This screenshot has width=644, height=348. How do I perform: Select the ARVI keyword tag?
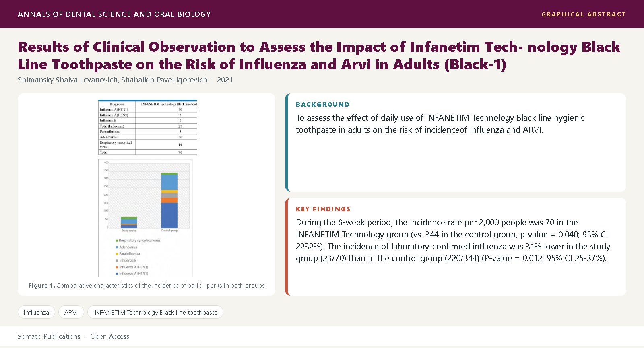tap(71, 312)
